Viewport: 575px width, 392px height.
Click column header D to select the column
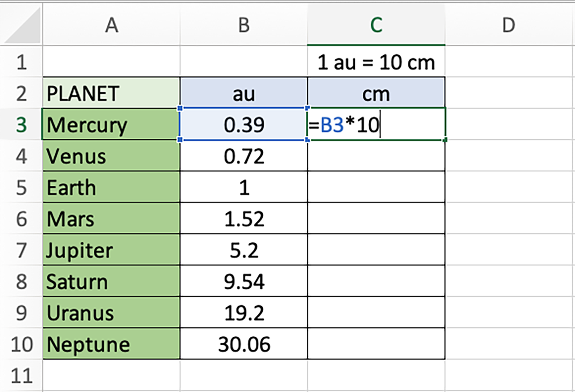509,26
